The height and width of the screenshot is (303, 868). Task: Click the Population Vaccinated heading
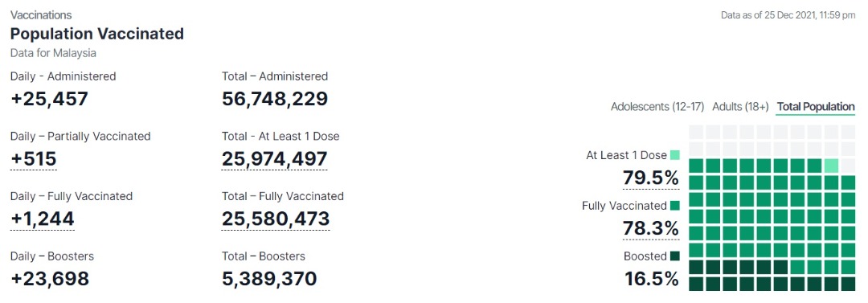tap(97, 33)
